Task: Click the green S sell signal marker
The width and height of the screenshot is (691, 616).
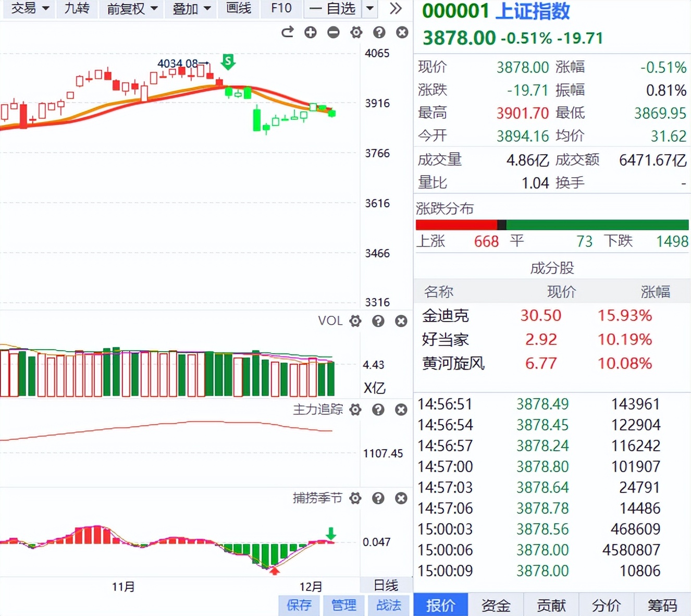Action: (228, 61)
